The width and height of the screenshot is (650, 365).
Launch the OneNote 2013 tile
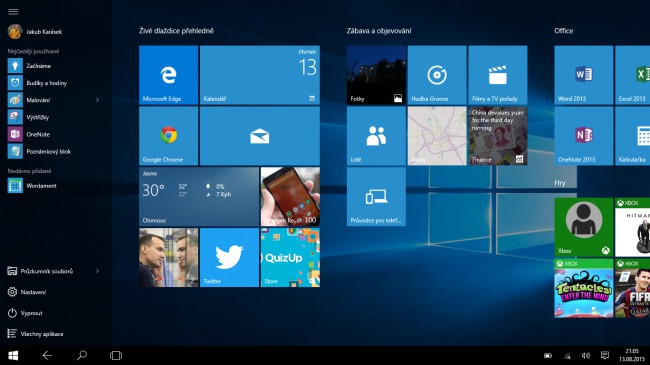click(584, 136)
